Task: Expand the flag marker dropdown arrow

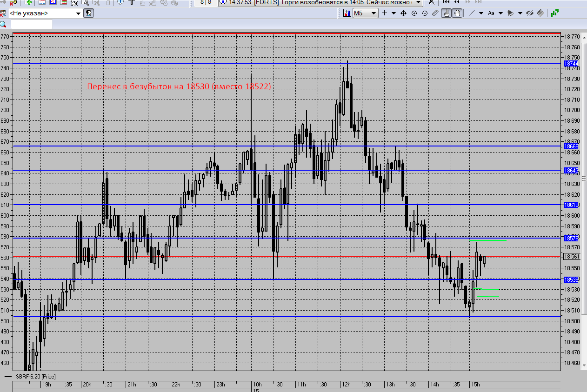Action: (520, 13)
